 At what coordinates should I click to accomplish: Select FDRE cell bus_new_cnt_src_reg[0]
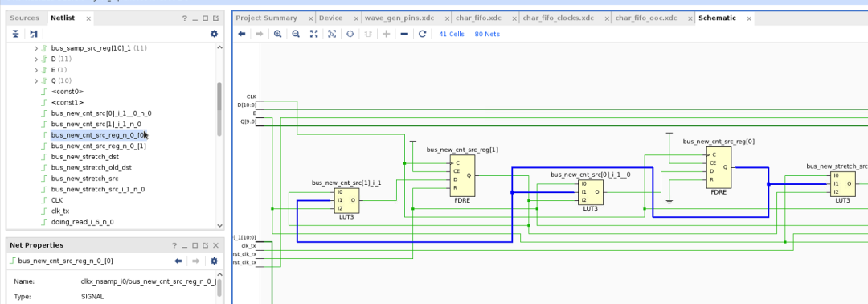[719, 167]
